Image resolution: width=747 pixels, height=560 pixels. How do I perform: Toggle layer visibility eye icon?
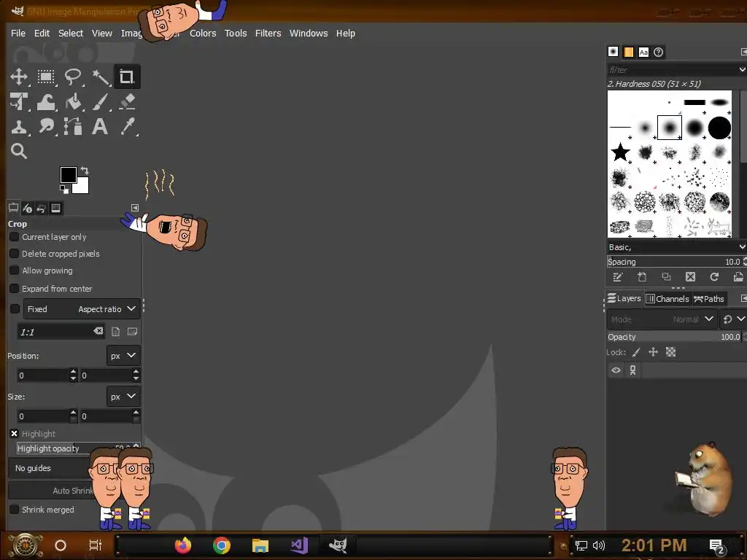(616, 370)
